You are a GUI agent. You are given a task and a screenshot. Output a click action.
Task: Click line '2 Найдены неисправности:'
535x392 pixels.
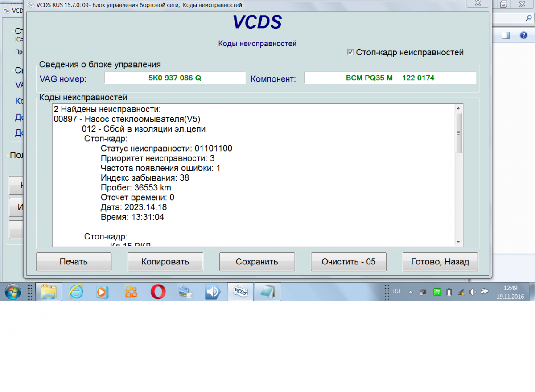[107, 109]
